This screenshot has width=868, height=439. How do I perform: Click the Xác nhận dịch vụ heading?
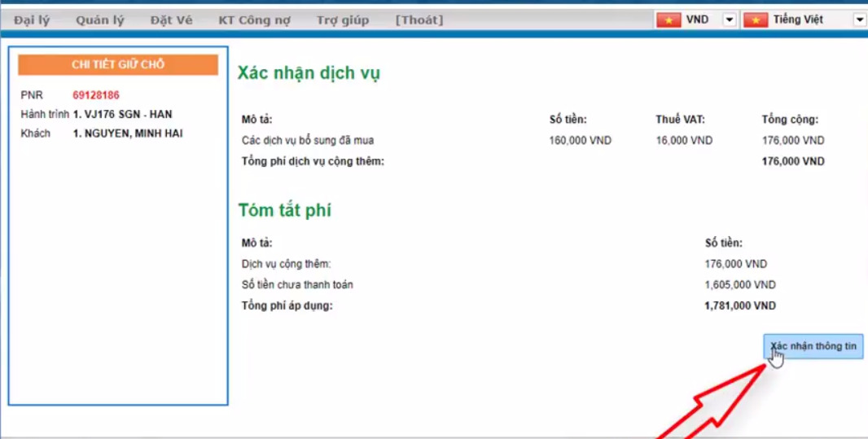coord(309,73)
